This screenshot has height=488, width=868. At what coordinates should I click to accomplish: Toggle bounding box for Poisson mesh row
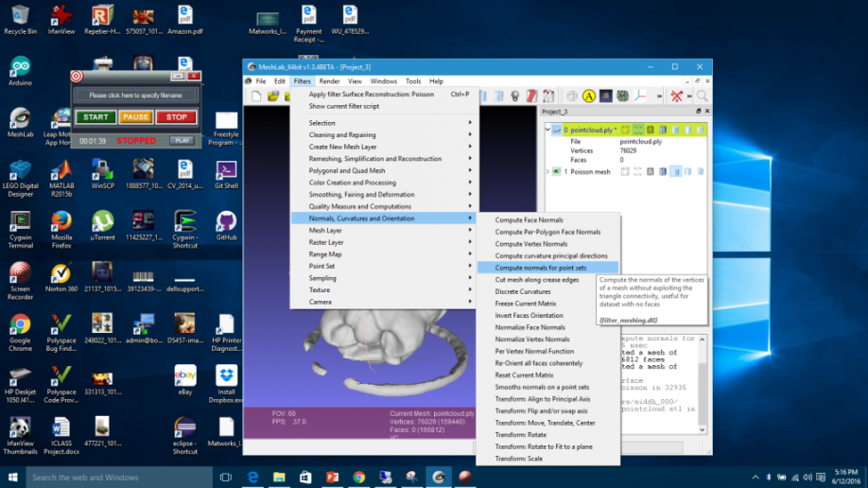click(625, 172)
